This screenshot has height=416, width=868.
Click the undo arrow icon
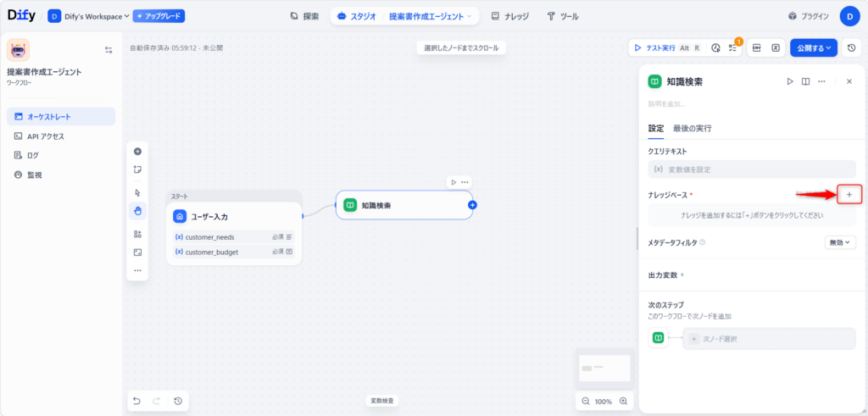pos(137,401)
